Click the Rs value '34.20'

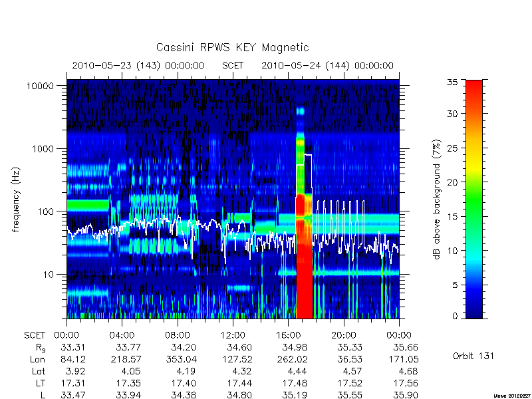pos(184,347)
